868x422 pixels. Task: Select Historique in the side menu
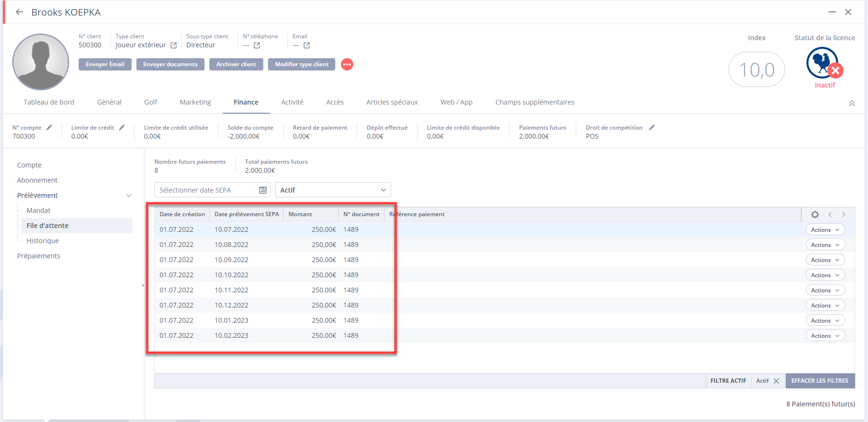(43, 241)
